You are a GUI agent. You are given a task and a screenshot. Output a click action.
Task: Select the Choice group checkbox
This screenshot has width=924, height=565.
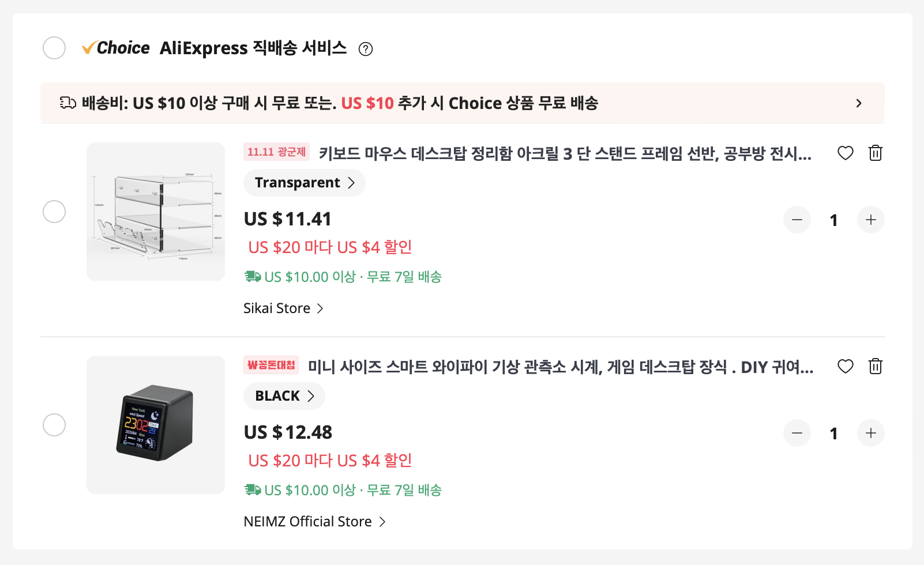[x=54, y=48]
